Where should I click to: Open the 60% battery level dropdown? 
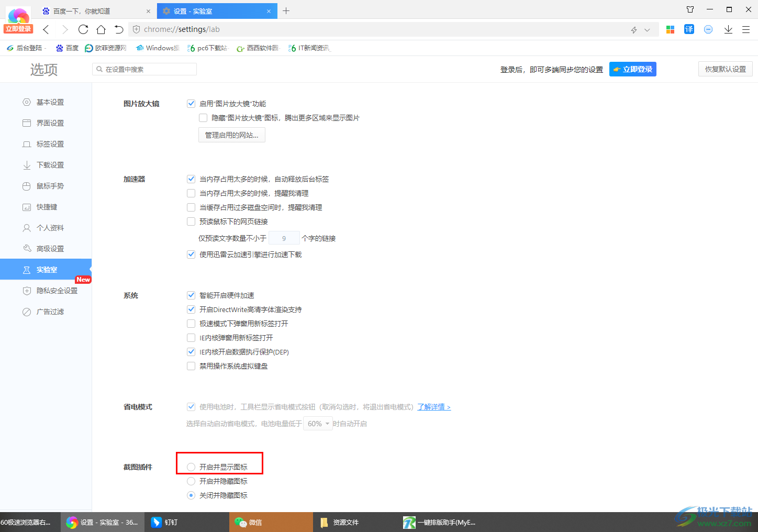point(318,424)
